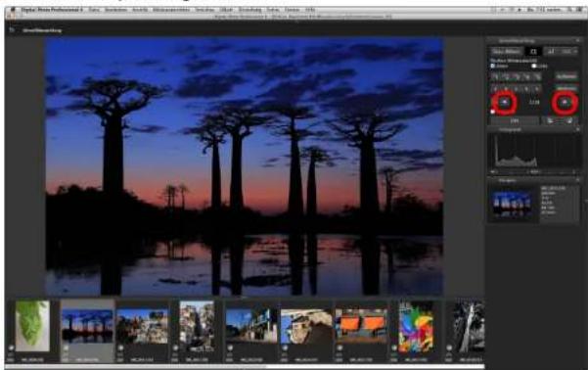Collapse the quick check panel header
This screenshot has height=370, width=588.
[x=577, y=40]
